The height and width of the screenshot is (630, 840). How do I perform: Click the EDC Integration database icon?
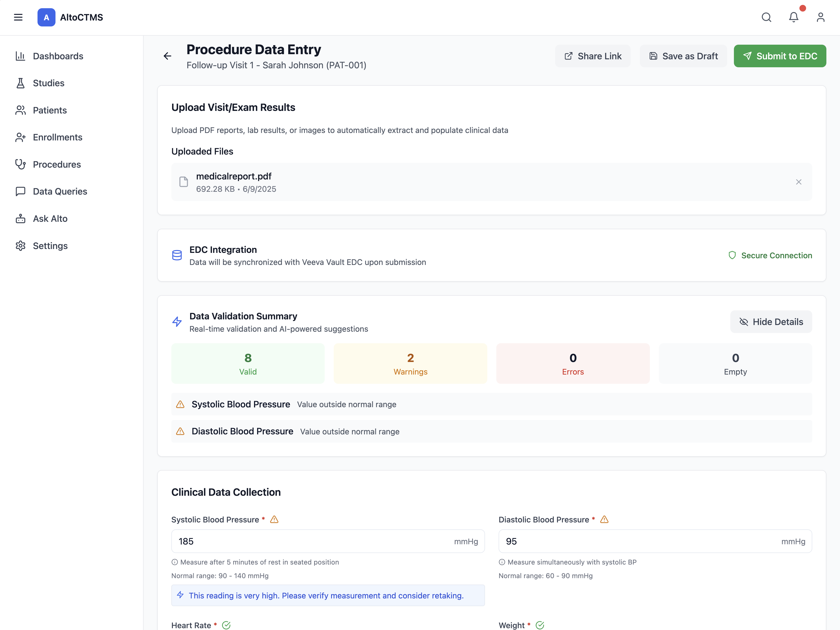pos(177,255)
